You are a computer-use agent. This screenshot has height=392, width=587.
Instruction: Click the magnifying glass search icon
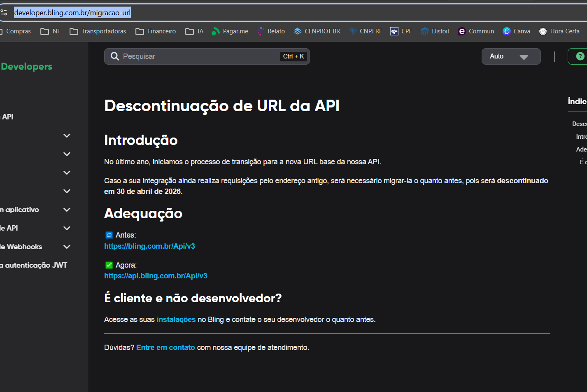click(115, 56)
